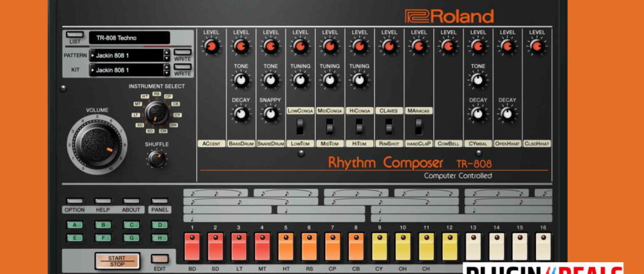Click the Pattern WRITE button
The height and width of the screenshot is (274, 644).
(183, 52)
